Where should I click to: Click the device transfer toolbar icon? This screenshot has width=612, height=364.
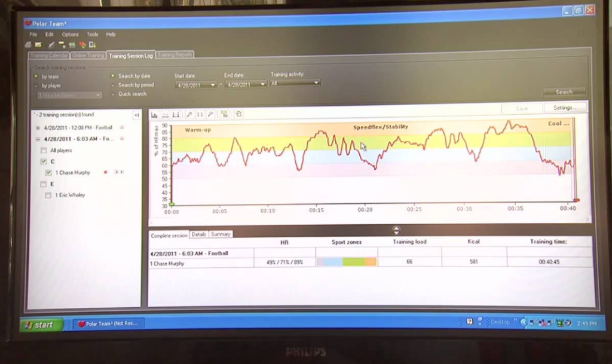click(93, 45)
